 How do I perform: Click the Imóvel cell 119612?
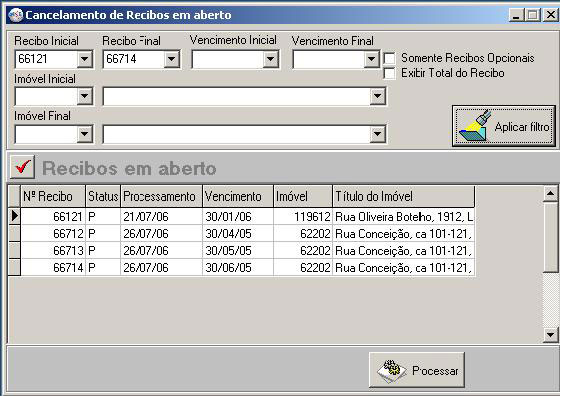303,216
